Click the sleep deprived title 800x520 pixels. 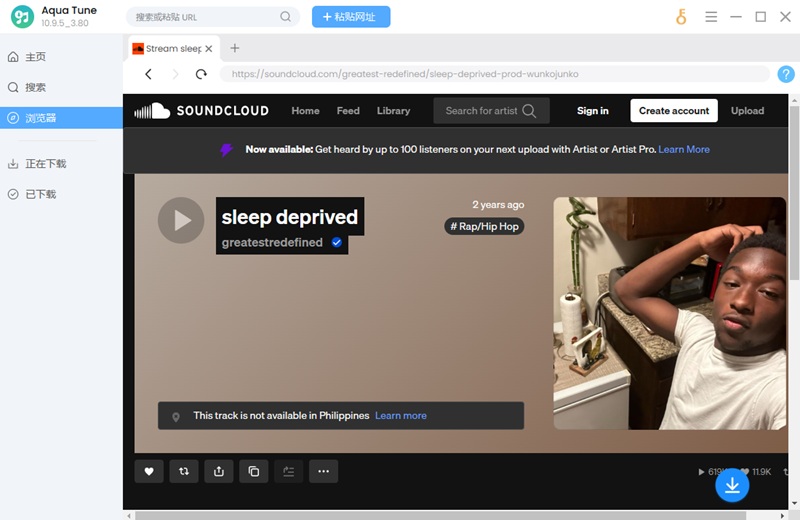(x=290, y=217)
